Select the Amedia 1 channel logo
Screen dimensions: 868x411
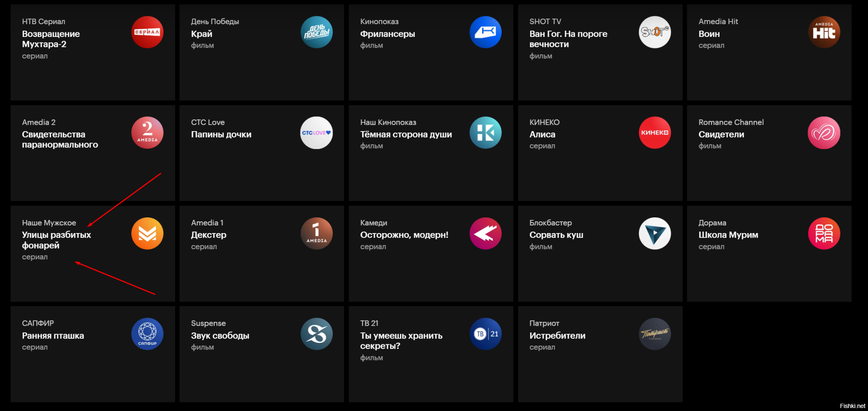coord(316,234)
